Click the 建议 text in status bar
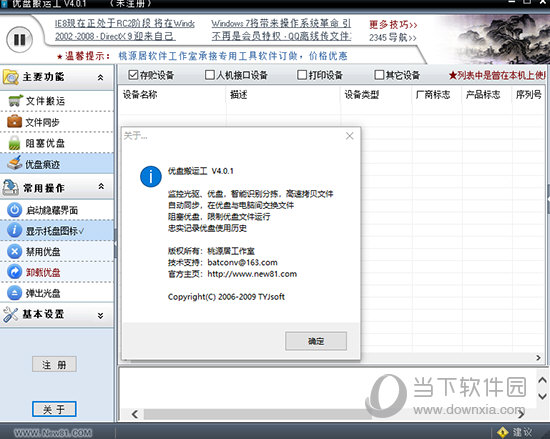Image resolution: width=550 pixels, height=439 pixels. [x=523, y=432]
